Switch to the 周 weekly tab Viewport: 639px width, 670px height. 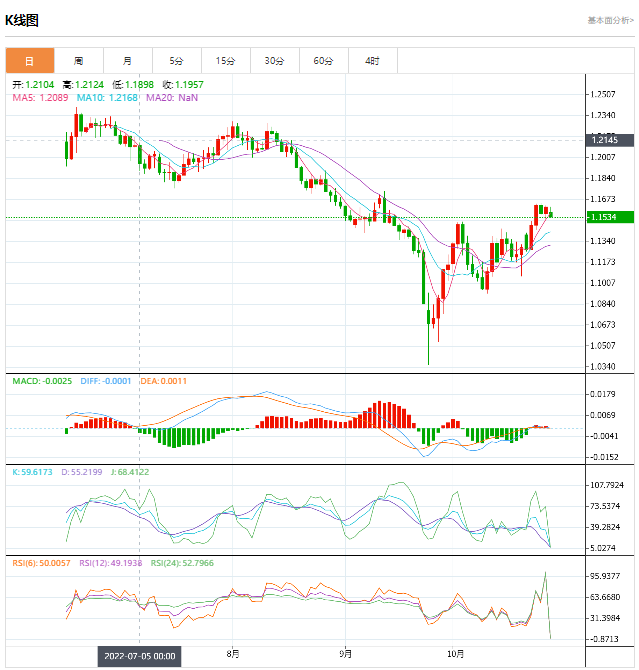pos(79,61)
